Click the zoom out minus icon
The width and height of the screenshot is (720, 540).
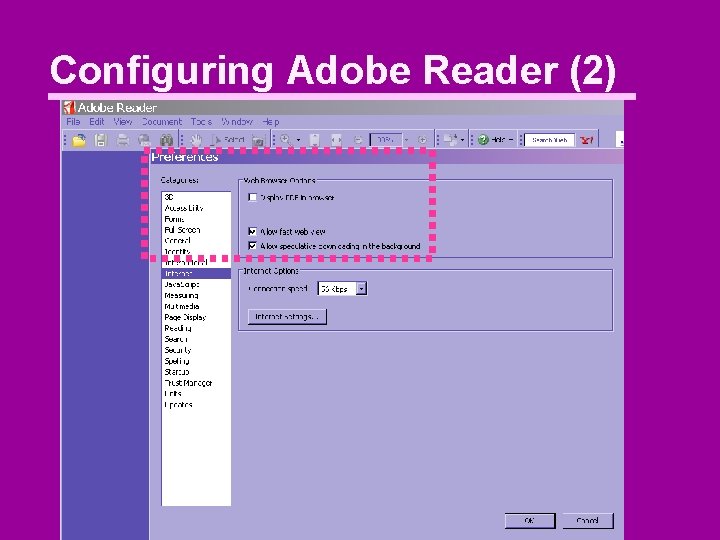(358, 140)
